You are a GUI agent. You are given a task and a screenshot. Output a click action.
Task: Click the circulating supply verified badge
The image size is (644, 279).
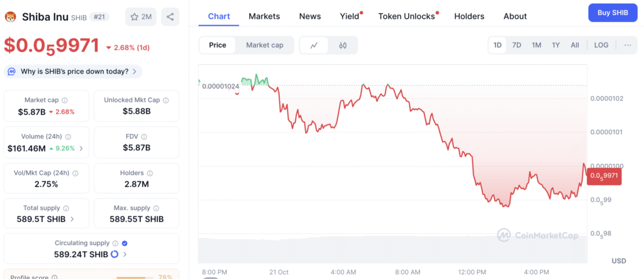tap(125, 243)
